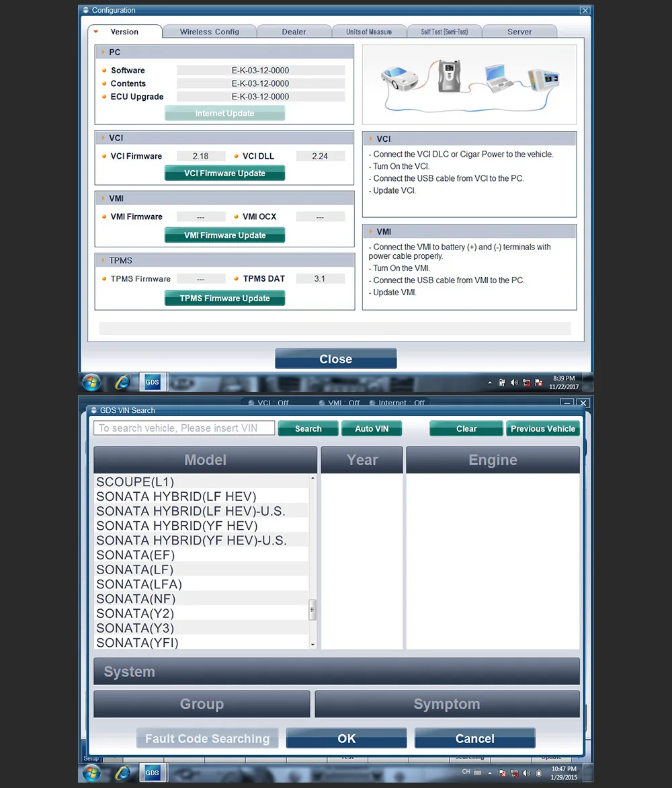Open volume speaker icon near 8:39 PM clock
Image resolution: width=672 pixels, height=788 pixels.
(514, 383)
